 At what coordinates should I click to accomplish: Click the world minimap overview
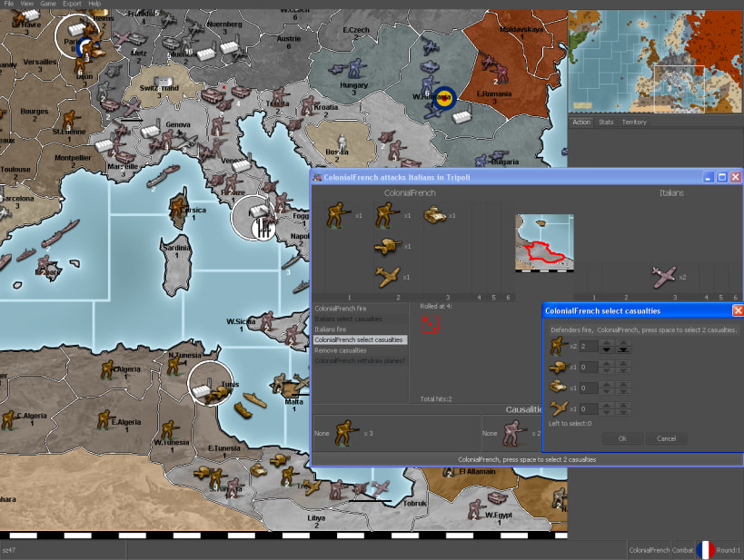click(655, 62)
